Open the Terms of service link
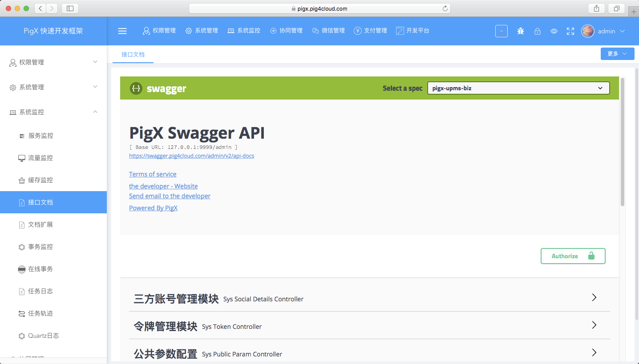This screenshot has height=364, width=639. click(x=153, y=174)
